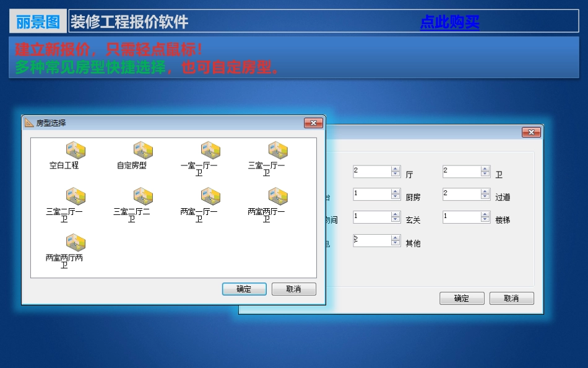Screen dimensions: 588x368
Task: Click the 厨房 number input field
Action: pos(372,194)
